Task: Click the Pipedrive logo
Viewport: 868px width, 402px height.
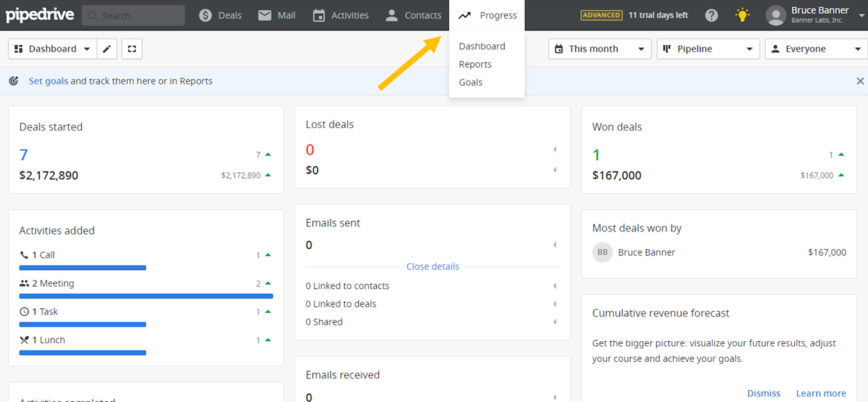Action: click(39, 16)
